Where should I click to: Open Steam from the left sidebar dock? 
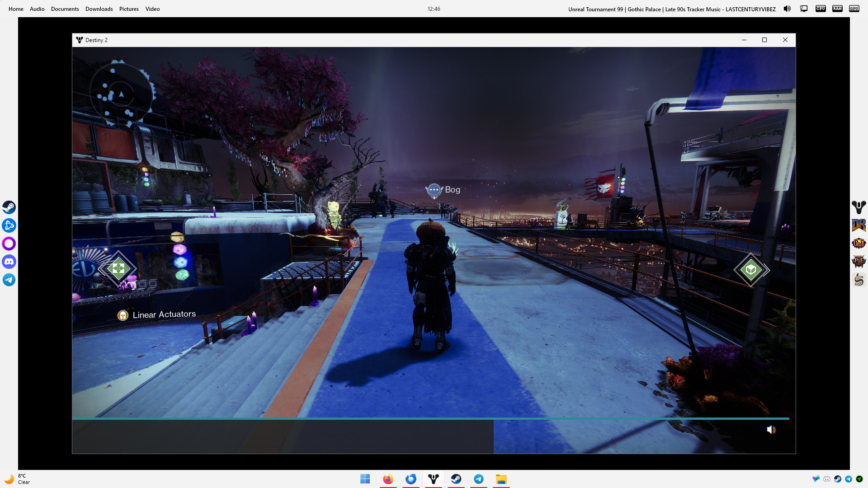[x=9, y=207]
